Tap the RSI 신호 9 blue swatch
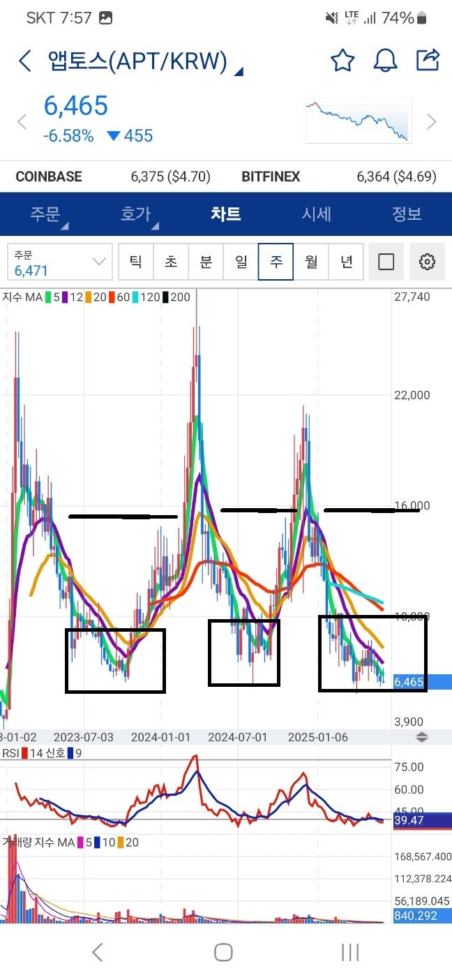This screenshot has height=980, width=452. point(72,753)
